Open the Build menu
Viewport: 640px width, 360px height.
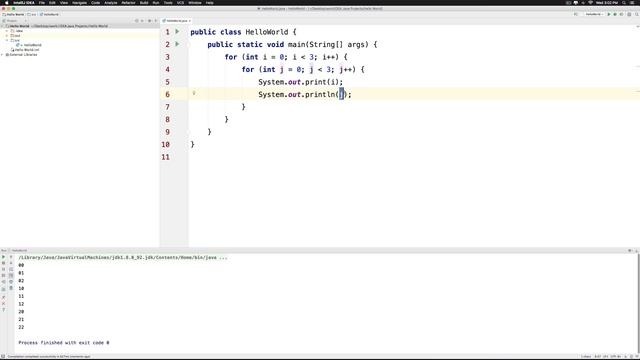coord(144,2)
